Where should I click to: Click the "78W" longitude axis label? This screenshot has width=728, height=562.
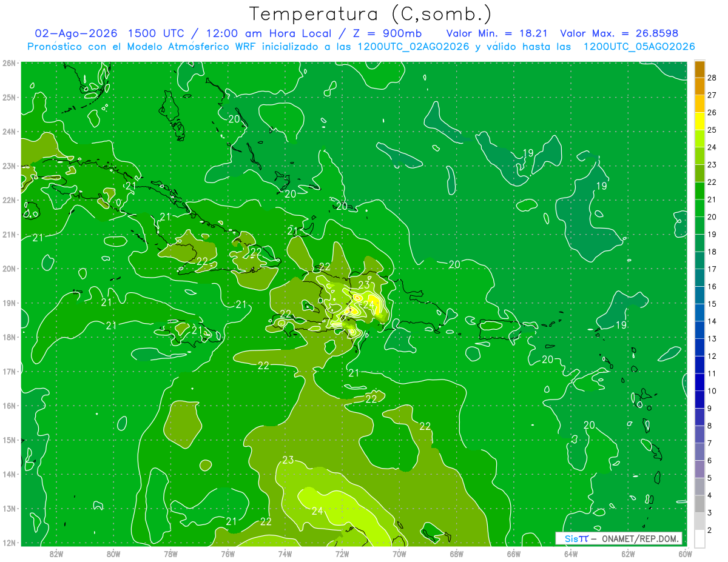[x=170, y=554]
